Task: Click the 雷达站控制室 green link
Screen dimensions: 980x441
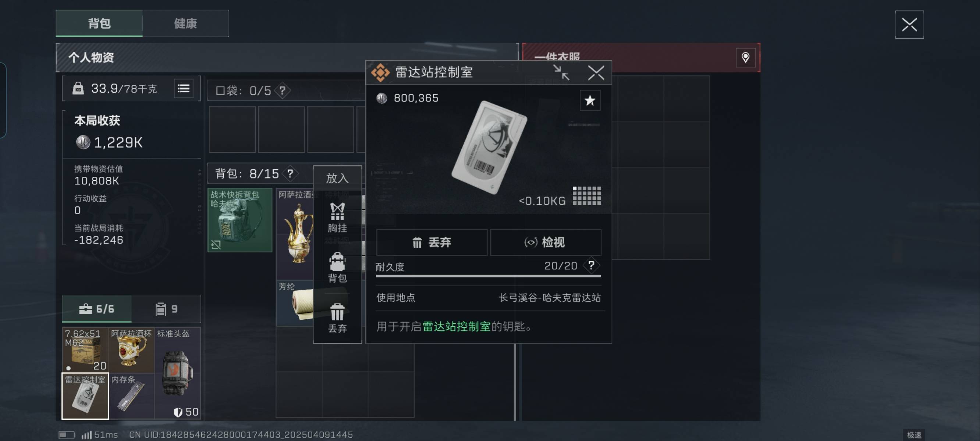Action: (456, 326)
